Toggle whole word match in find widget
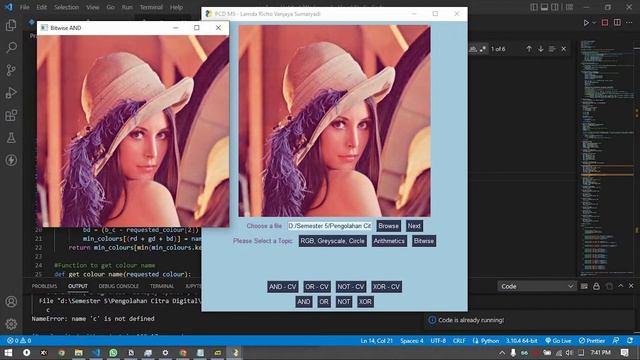640x360 pixels. (x=473, y=49)
